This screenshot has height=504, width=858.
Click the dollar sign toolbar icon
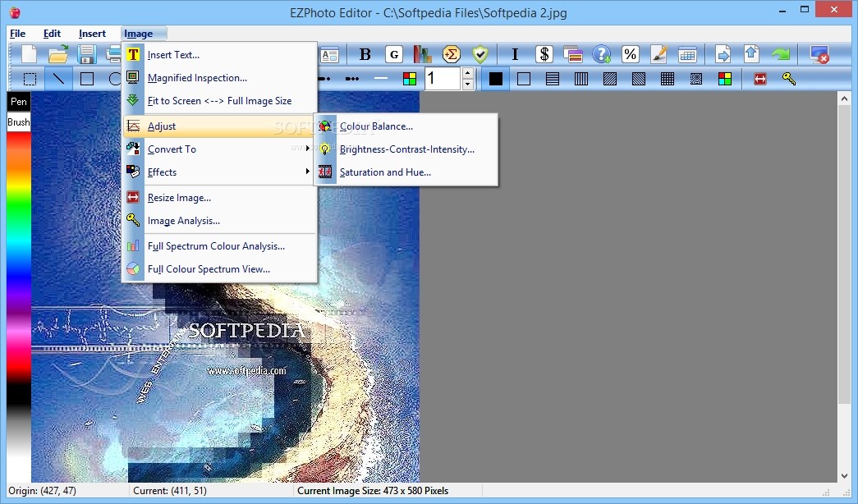pos(544,54)
